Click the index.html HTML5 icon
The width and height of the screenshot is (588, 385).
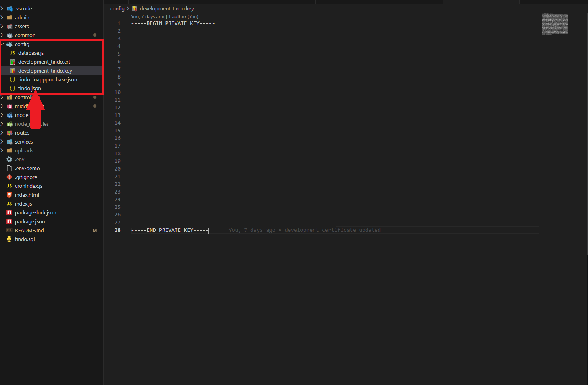click(9, 195)
